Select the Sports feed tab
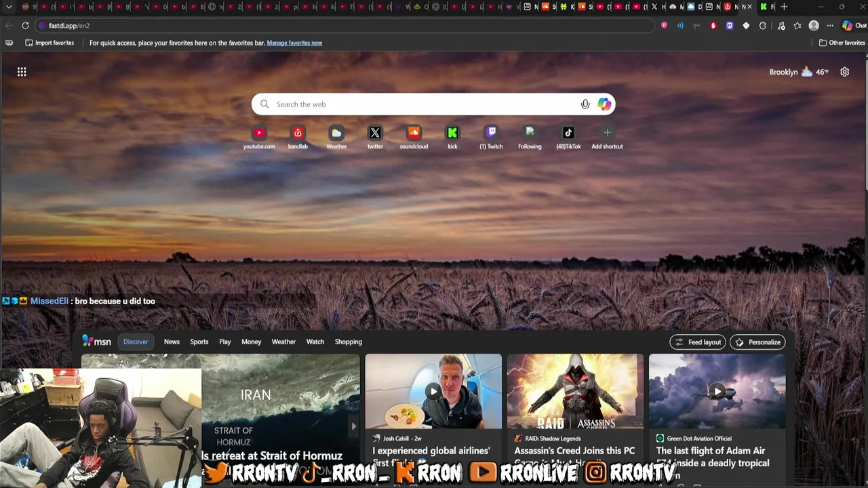 coord(199,342)
